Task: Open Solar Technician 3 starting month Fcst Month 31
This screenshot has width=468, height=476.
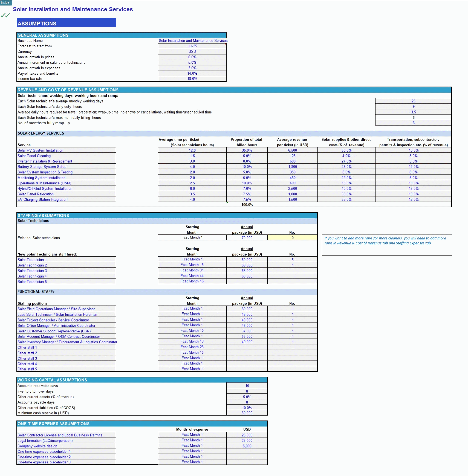Action: point(192,270)
